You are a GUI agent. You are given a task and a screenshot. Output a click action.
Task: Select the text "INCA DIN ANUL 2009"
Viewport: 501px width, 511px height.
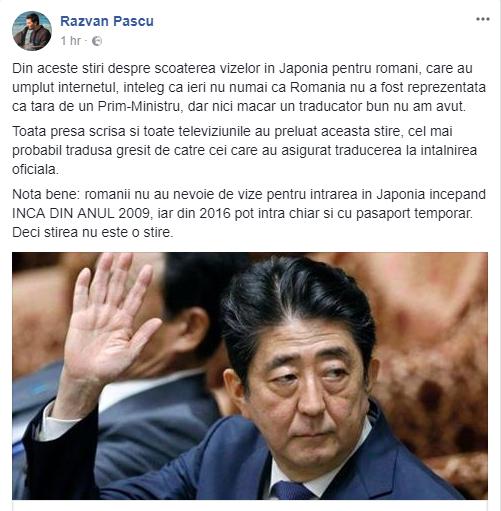coord(82,213)
